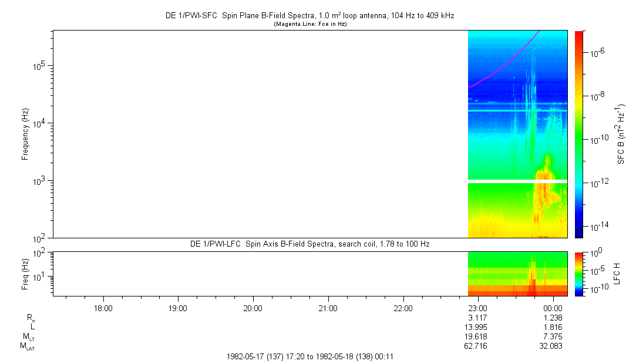
Task: Click the "Frequency (Hz)" vertical axis label
Action: 25,134
